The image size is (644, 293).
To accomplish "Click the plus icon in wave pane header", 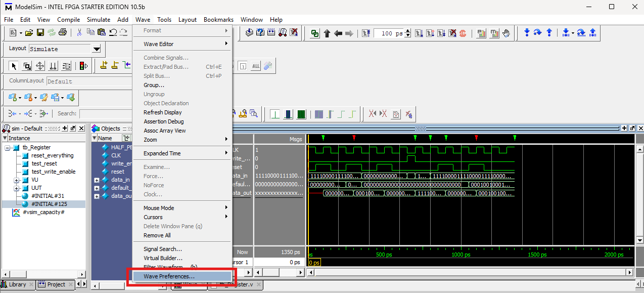I will coord(624,129).
